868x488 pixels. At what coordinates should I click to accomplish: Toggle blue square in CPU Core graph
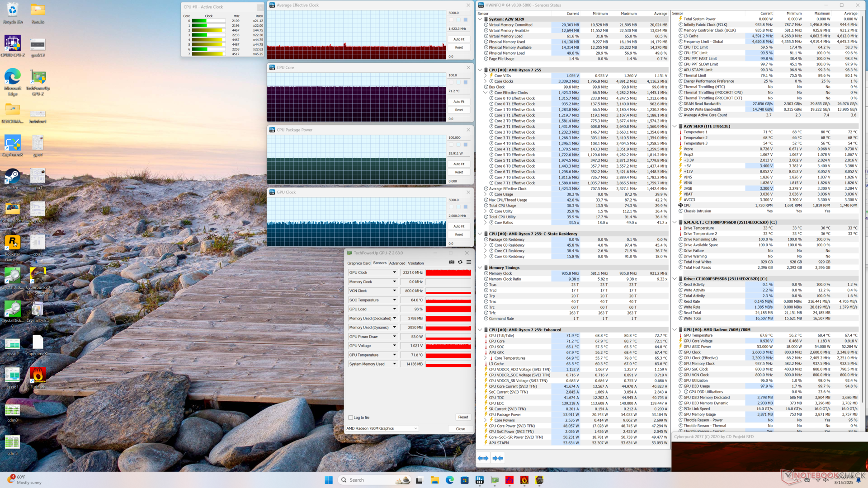click(466, 82)
